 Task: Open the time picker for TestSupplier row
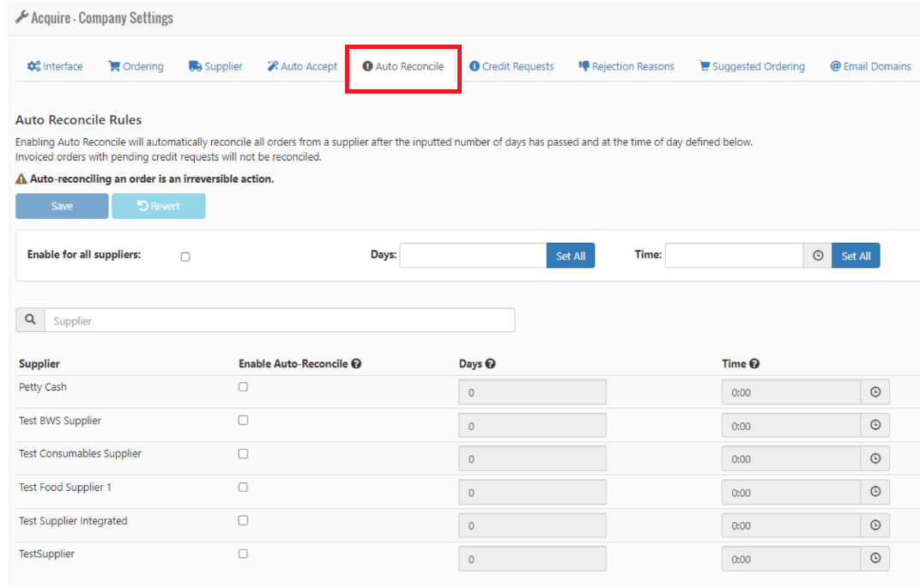tap(875, 559)
